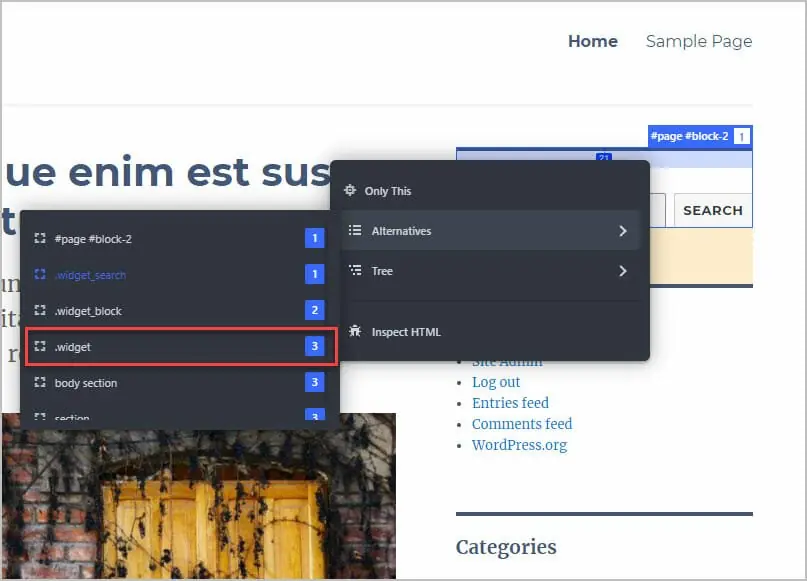Expand the Tree submenu arrow
The width and height of the screenshot is (807, 581).
pyautogui.click(x=622, y=271)
